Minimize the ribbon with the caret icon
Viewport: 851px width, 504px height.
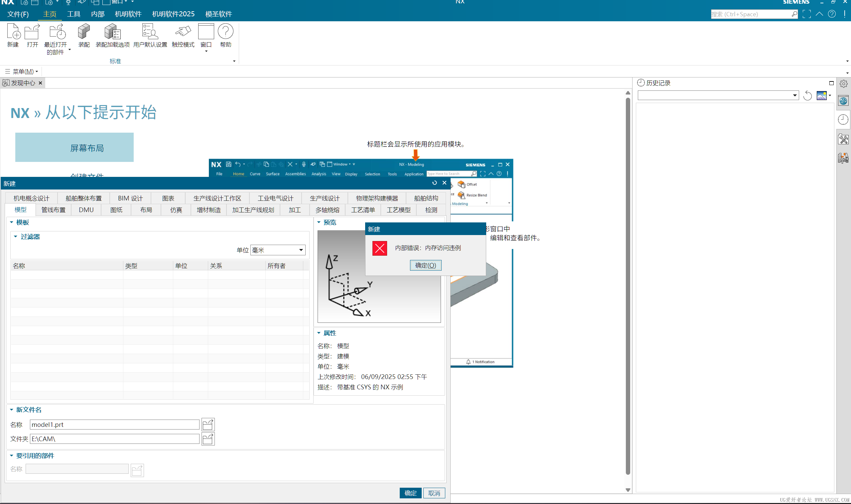point(819,14)
